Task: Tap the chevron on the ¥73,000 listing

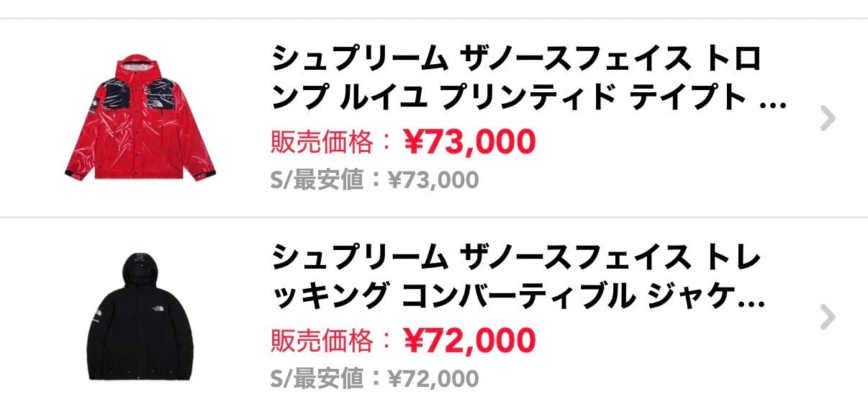Action: (828, 119)
